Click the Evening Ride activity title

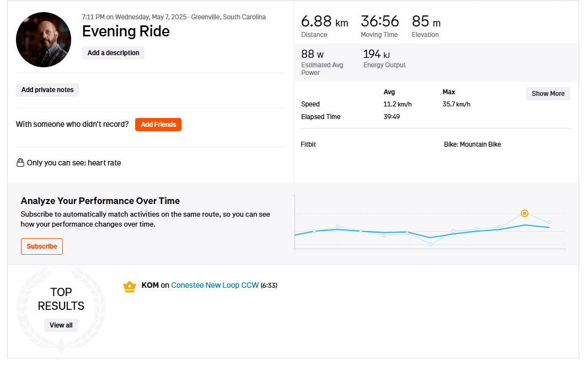(x=126, y=31)
